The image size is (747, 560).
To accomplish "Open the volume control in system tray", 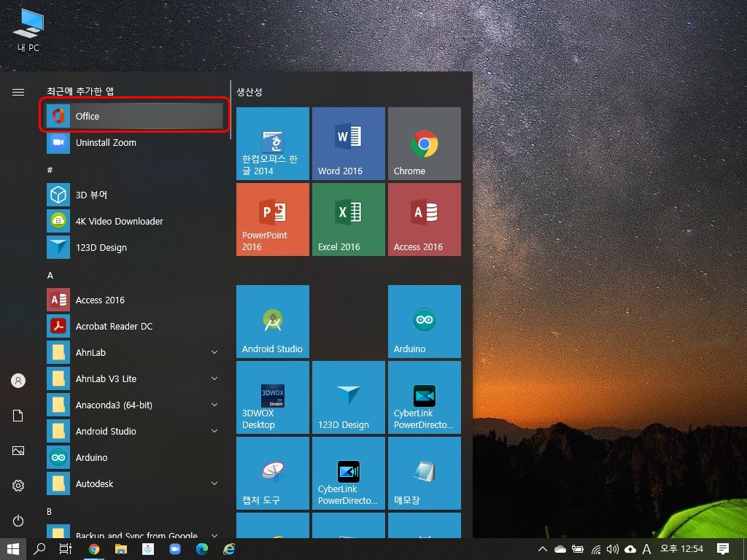I will click(x=613, y=550).
